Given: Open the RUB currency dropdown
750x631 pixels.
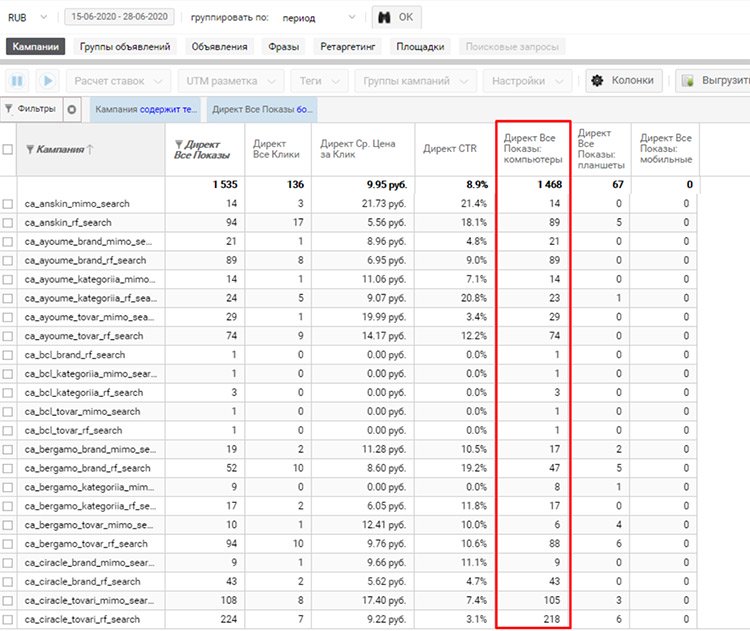Looking at the screenshot, I should (x=27, y=18).
